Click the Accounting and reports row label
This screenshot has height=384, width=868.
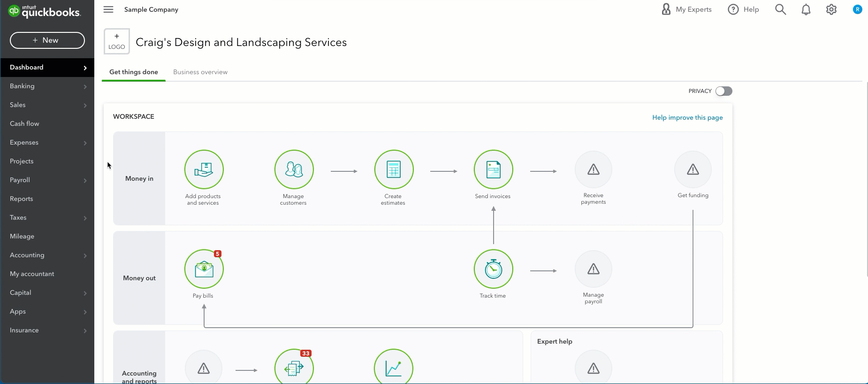139,376
